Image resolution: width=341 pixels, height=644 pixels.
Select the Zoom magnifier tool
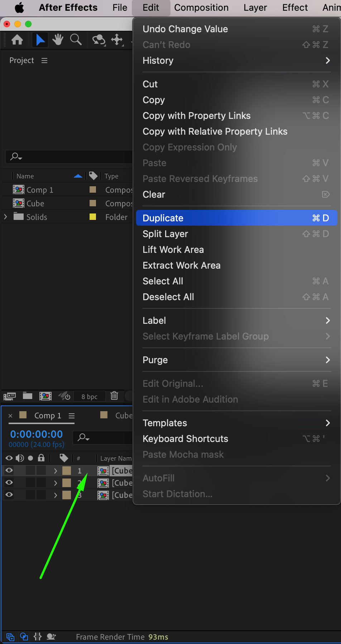pyautogui.click(x=76, y=40)
